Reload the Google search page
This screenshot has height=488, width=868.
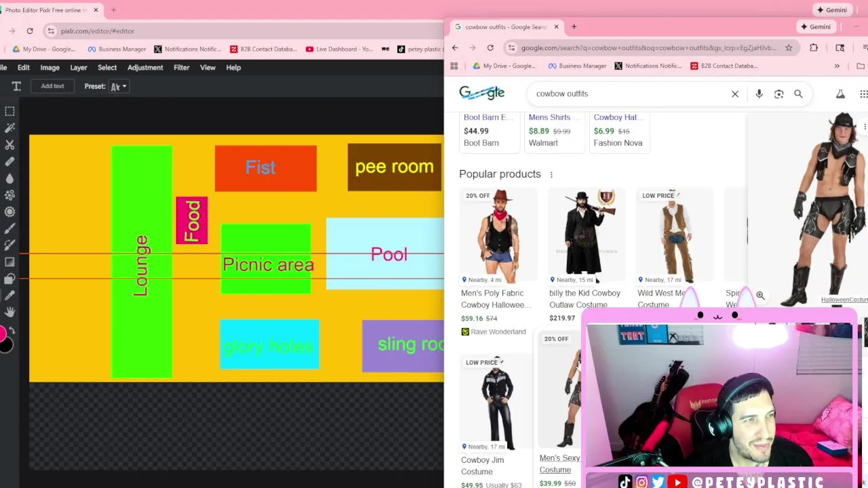[x=490, y=47]
